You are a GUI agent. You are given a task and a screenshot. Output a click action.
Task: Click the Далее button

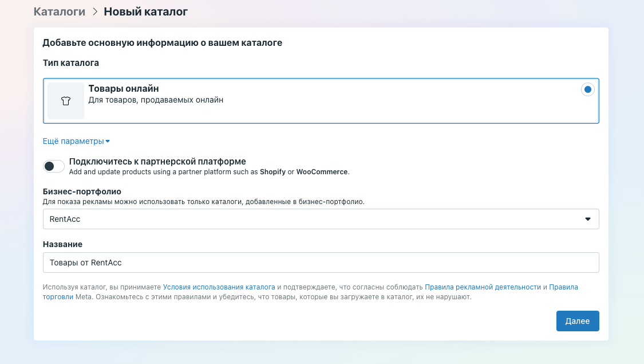pos(578,321)
